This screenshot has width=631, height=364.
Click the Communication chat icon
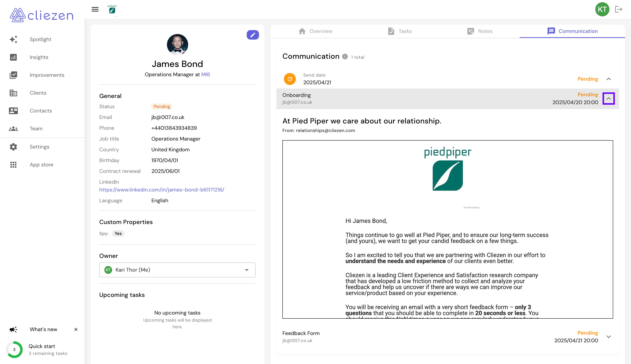[x=551, y=31]
